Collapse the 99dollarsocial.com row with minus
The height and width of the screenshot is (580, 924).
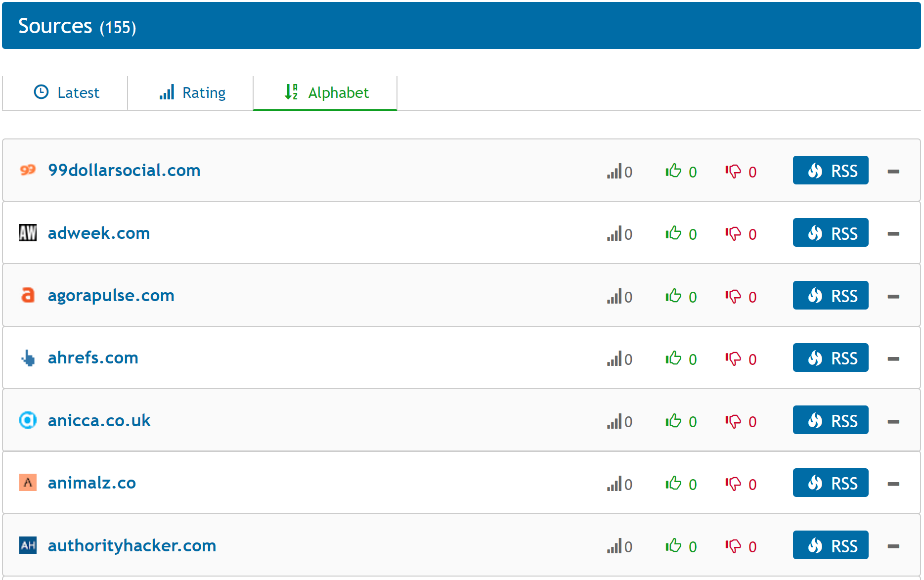893,172
